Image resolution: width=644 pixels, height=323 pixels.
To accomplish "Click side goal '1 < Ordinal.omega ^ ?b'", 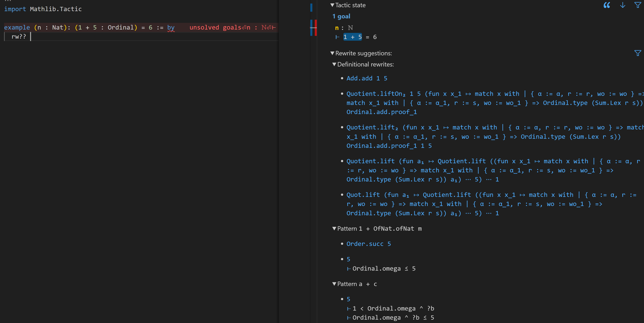I will click(x=393, y=309).
